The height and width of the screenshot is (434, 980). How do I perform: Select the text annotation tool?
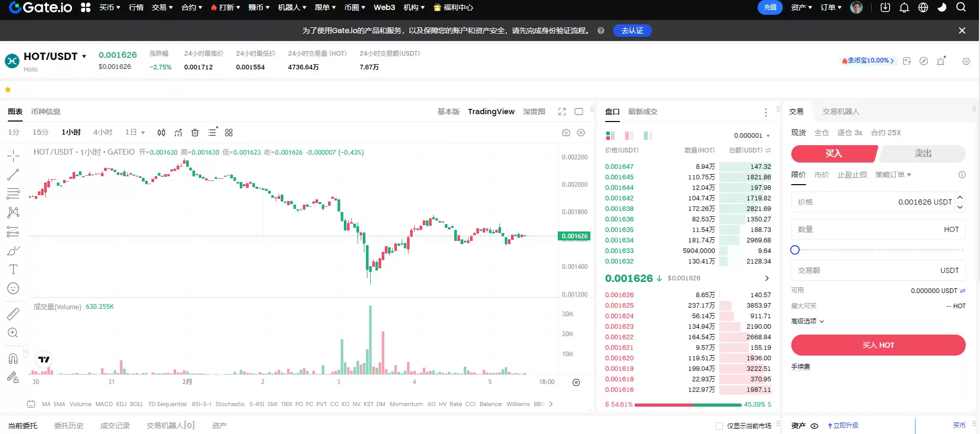[x=13, y=269]
